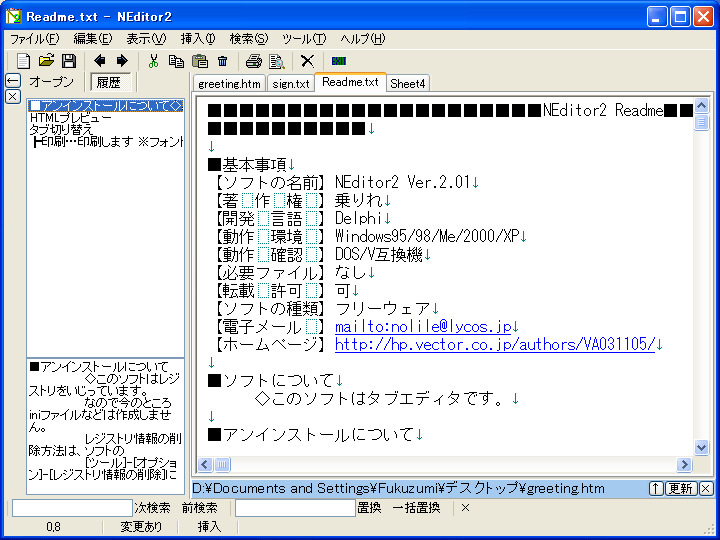Click the Windows95/98/Me/2000/XP text
This screenshot has width=720, height=540.
point(427,236)
